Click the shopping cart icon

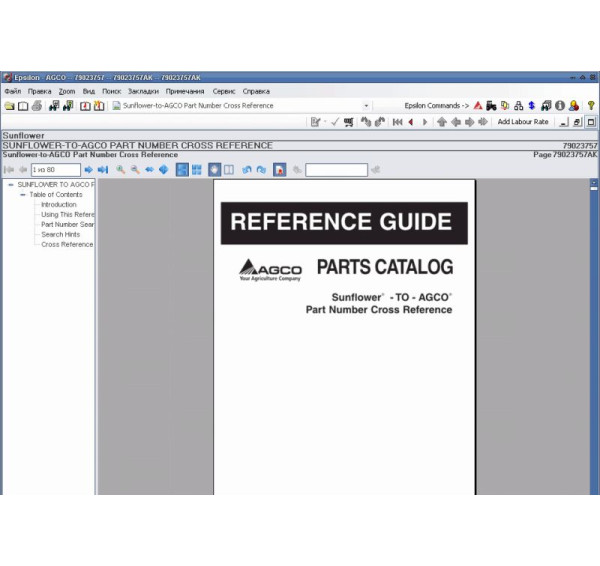tap(348, 122)
